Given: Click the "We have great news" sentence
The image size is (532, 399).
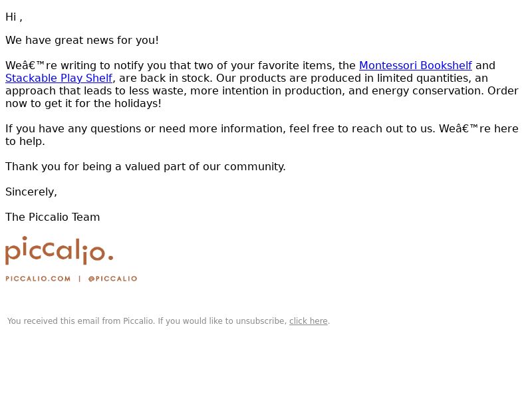Looking at the screenshot, I should (82, 41).
